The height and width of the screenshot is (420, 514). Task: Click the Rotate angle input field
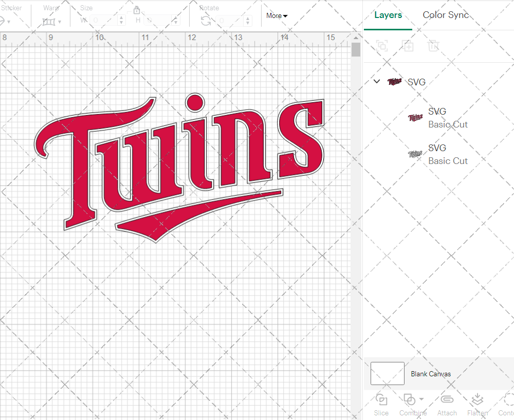tap(230, 21)
